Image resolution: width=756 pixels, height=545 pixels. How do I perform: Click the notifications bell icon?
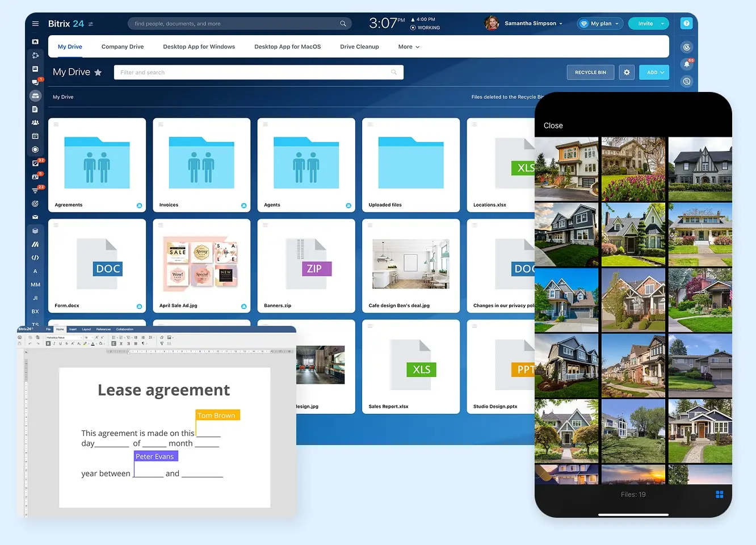[686, 64]
